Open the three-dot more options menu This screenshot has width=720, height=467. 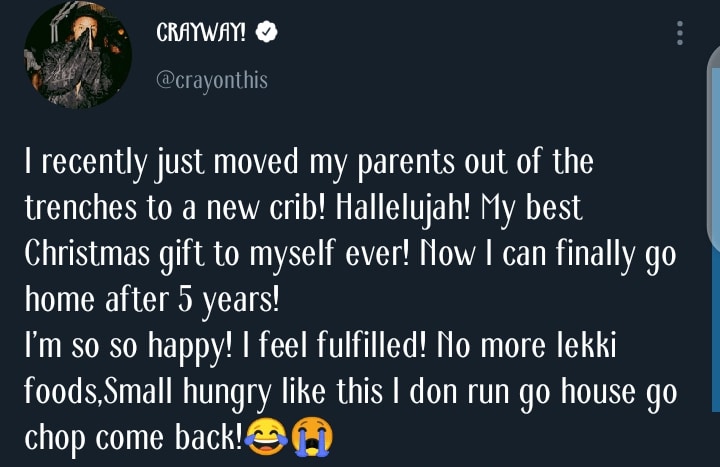680,33
